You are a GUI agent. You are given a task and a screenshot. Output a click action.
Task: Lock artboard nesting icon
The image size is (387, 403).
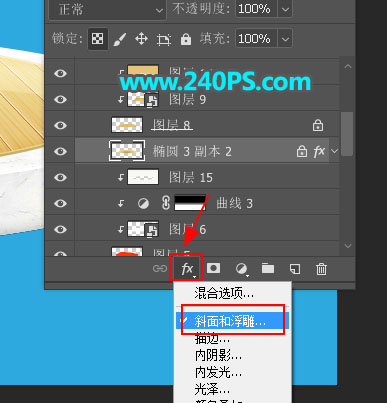pyautogui.click(x=164, y=40)
